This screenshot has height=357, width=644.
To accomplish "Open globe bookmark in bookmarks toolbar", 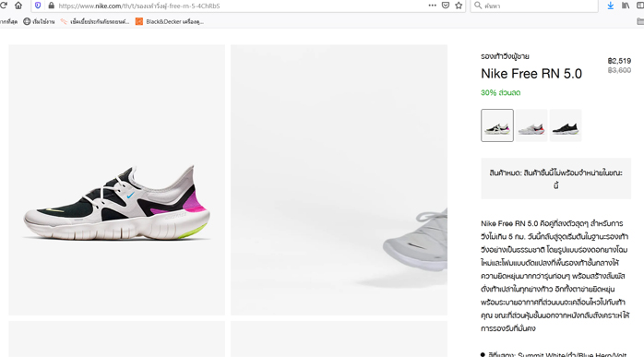I will click(39, 21).
